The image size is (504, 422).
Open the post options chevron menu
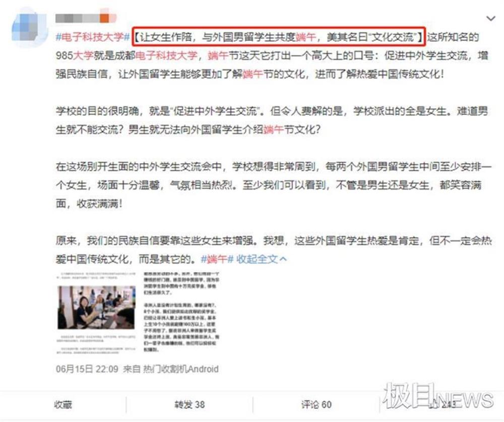coord(490,19)
